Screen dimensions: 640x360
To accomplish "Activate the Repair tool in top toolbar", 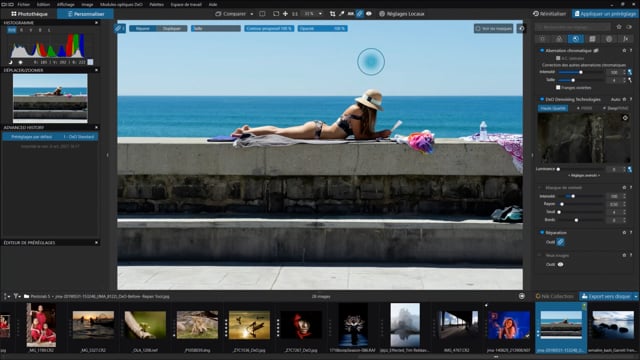I will click(360, 14).
